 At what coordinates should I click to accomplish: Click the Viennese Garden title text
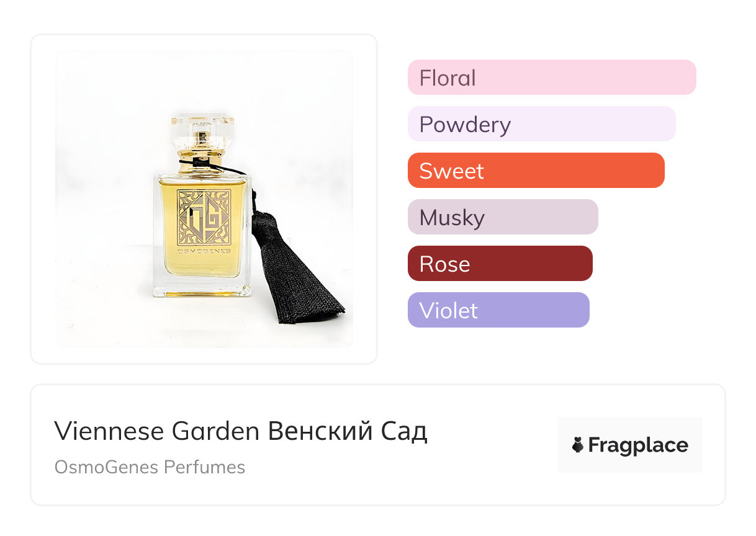(x=156, y=431)
